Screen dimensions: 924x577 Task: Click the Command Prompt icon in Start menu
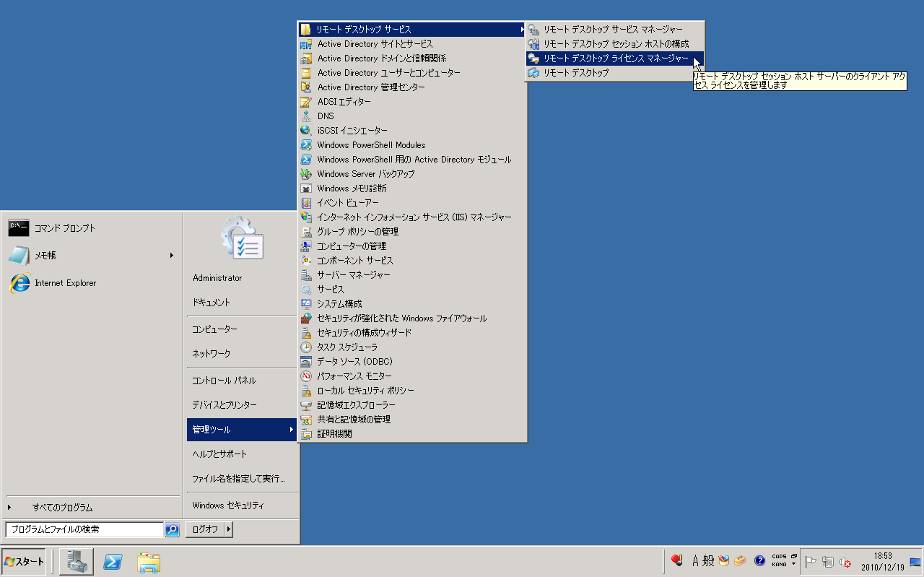19,228
